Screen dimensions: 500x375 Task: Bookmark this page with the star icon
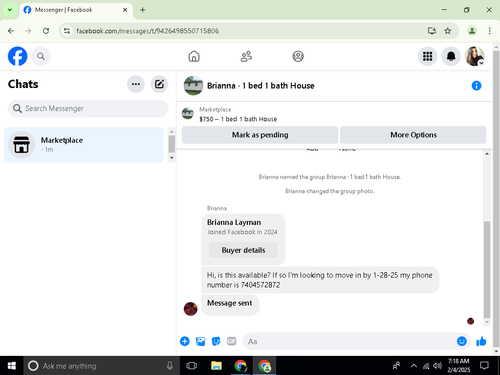click(x=448, y=31)
